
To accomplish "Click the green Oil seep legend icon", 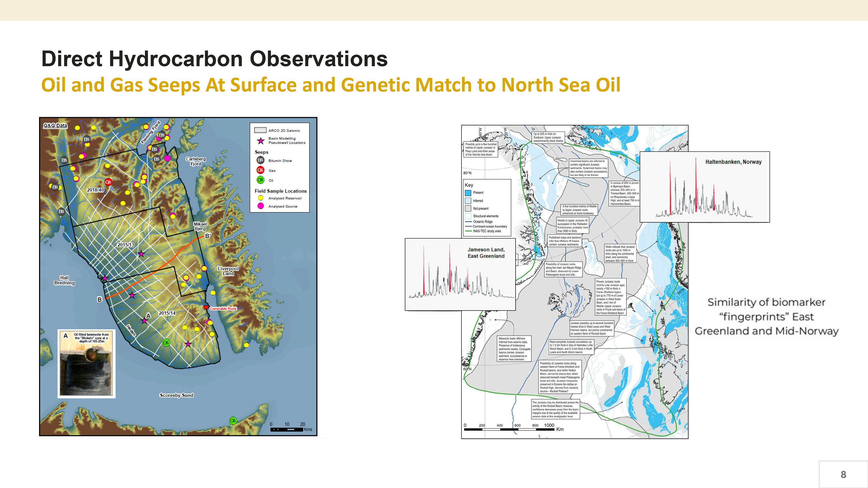I will pos(260,180).
